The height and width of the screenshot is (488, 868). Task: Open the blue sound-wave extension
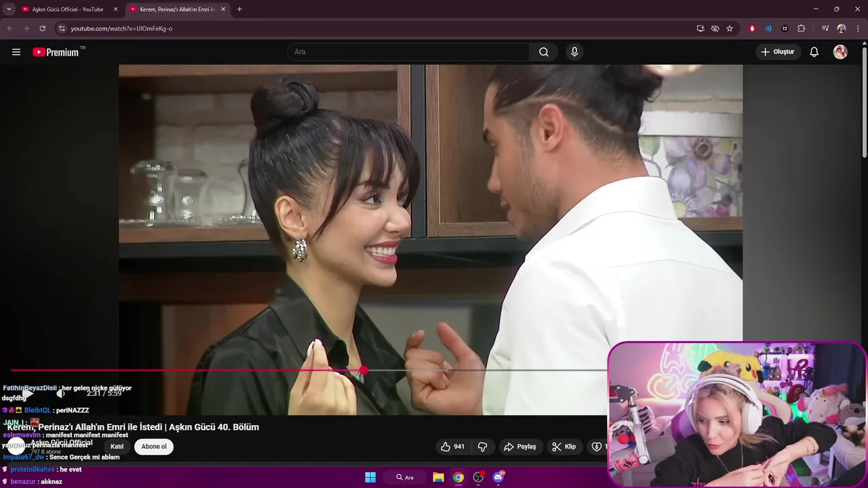[768, 28]
